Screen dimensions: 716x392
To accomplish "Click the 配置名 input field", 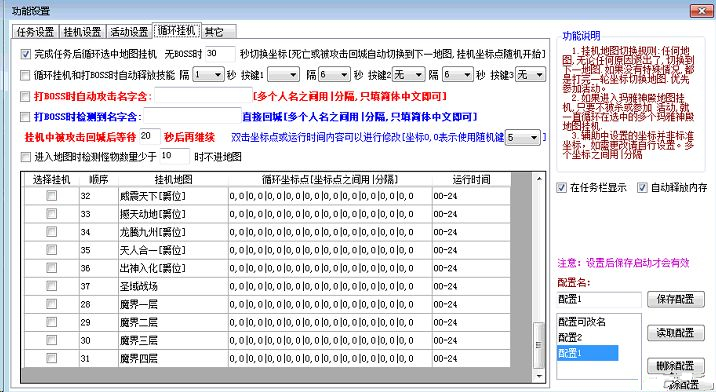I will (x=599, y=300).
